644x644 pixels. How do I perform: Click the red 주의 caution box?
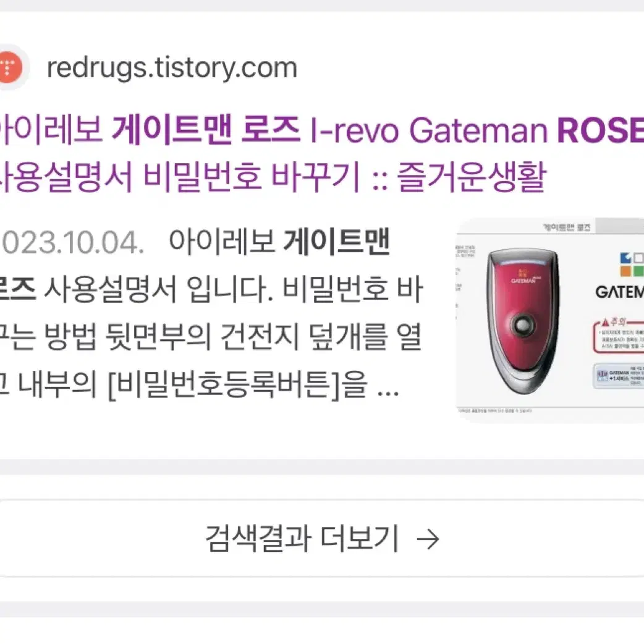tap(618, 335)
